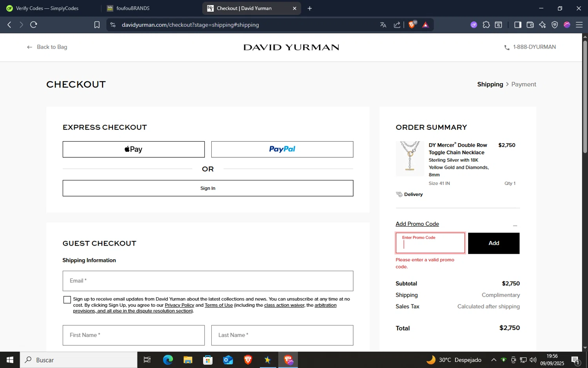Image resolution: width=588 pixels, height=368 pixels.
Task: Click into the Email field
Action: tap(208, 281)
